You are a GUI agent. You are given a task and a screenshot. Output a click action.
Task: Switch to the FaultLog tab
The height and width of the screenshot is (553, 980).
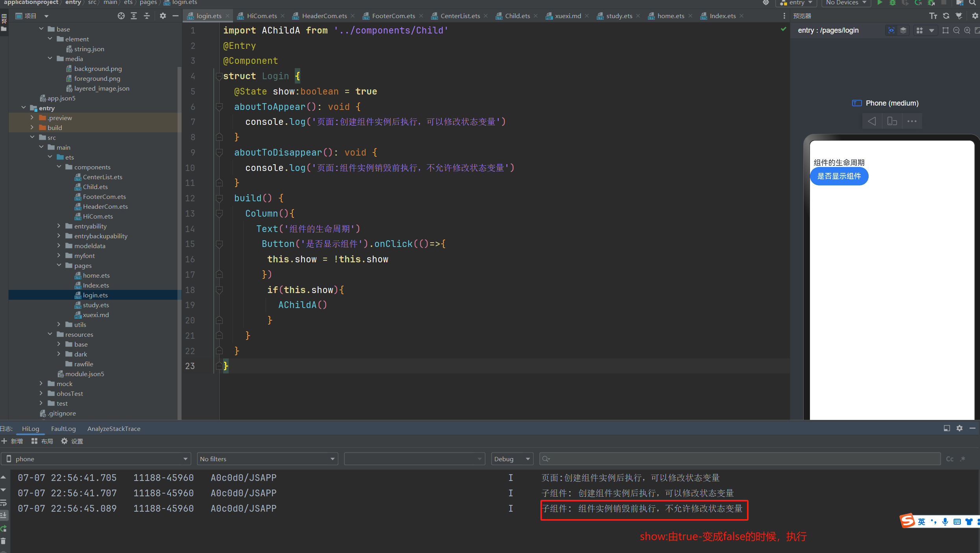pyautogui.click(x=63, y=429)
